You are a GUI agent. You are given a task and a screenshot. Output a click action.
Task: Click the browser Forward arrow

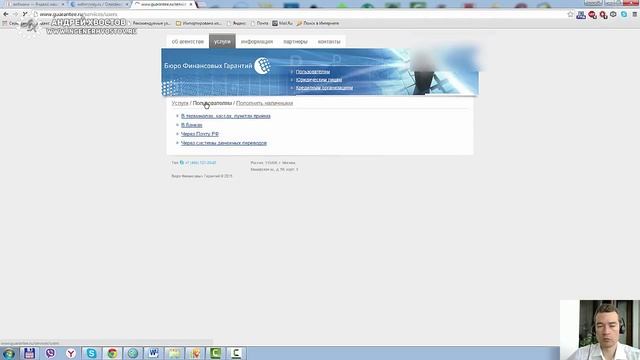(x=16, y=14)
